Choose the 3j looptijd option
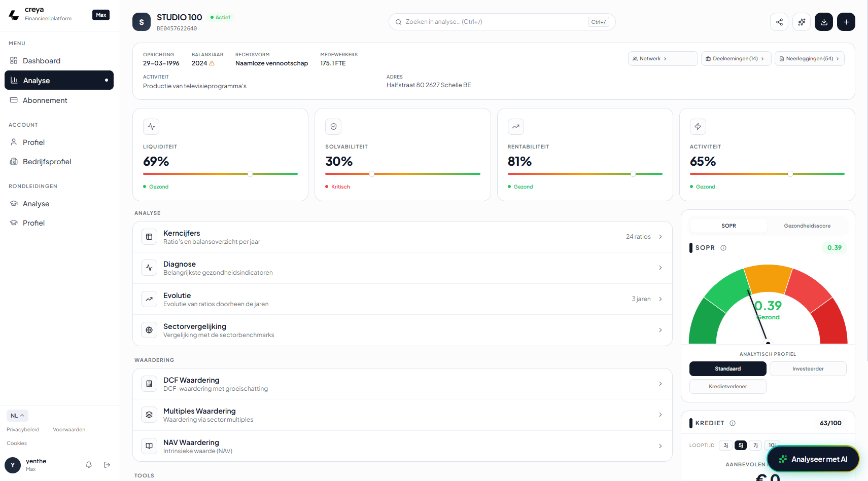868x481 pixels. click(725, 446)
